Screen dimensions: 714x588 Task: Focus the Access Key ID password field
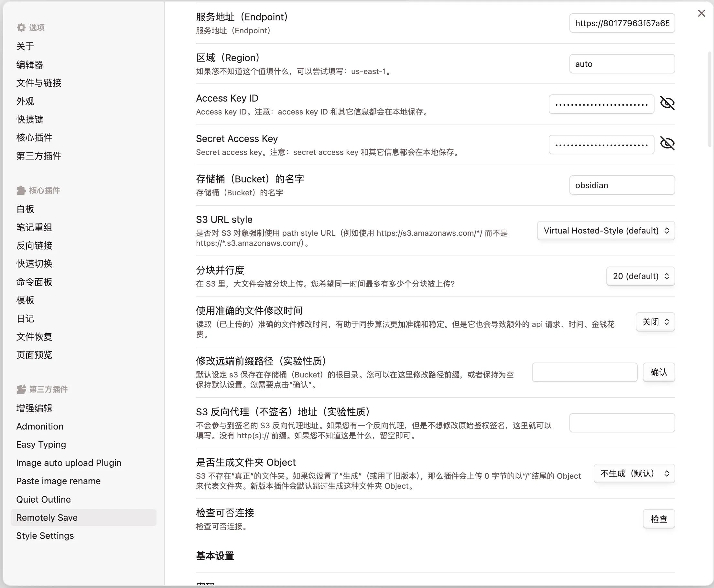(601, 104)
